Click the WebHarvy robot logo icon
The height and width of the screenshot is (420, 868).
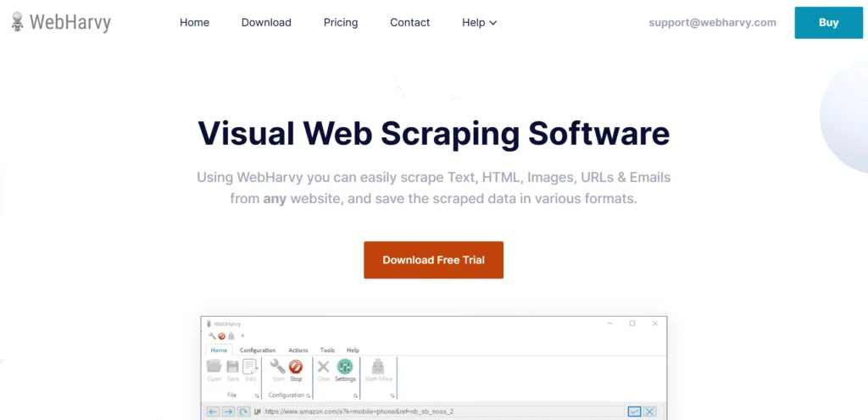click(17, 22)
